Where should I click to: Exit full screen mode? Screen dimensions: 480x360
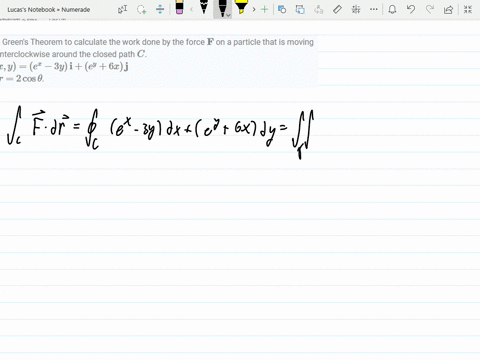(468, 9)
